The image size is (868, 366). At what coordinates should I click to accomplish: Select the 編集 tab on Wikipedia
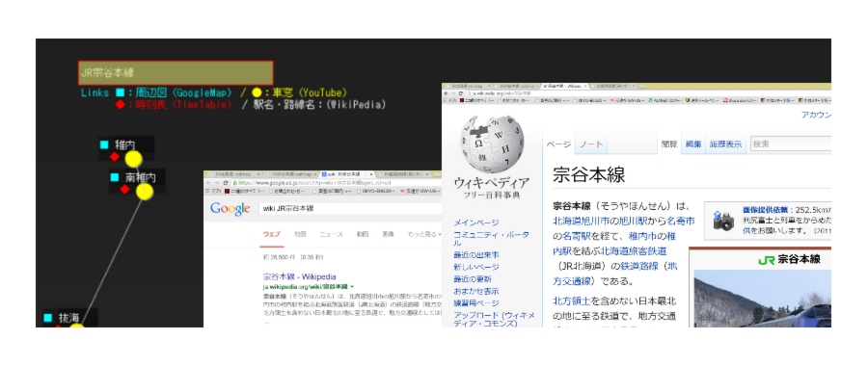coord(693,144)
